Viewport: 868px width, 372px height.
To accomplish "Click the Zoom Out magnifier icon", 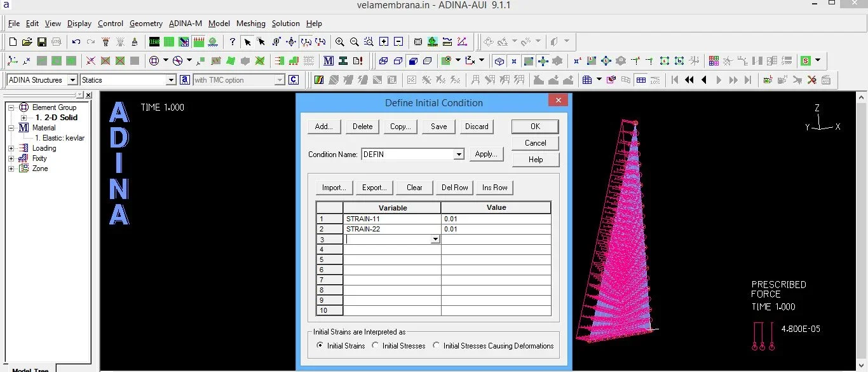I will tap(355, 42).
